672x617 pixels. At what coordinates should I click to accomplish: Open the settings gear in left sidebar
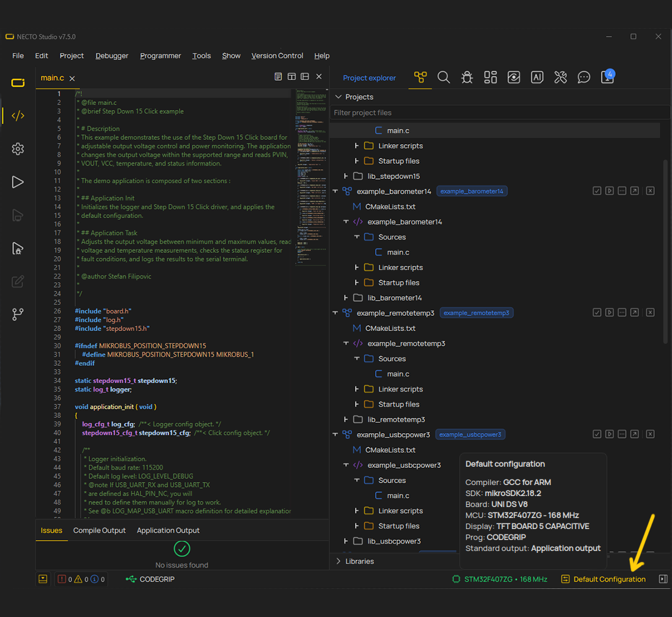point(18,148)
